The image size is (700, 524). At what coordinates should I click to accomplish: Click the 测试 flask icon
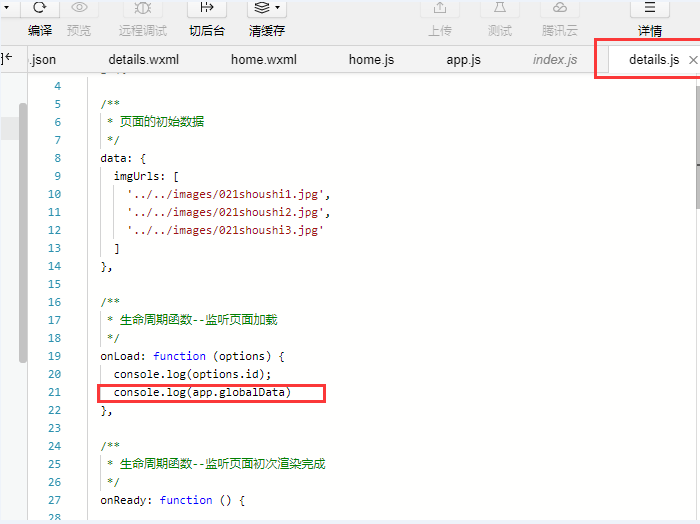click(500, 7)
